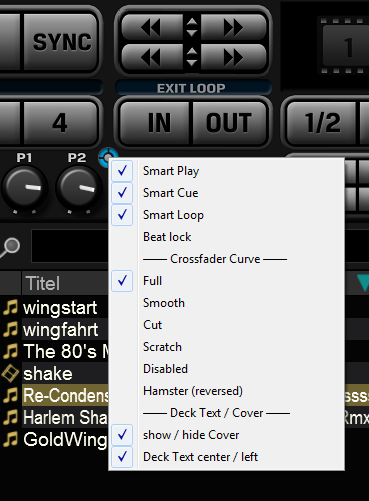369x501 pixels.
Task: Click the lower-row up/down stepper arrows
Action: tap(192, 57)
